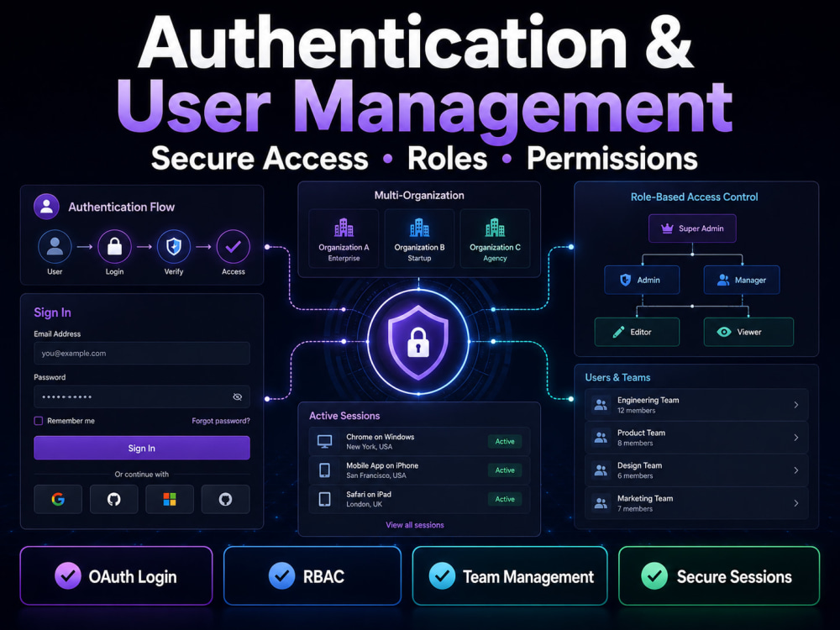
Task: Click Active badge for Chrome on Windows
Action: 505,442
